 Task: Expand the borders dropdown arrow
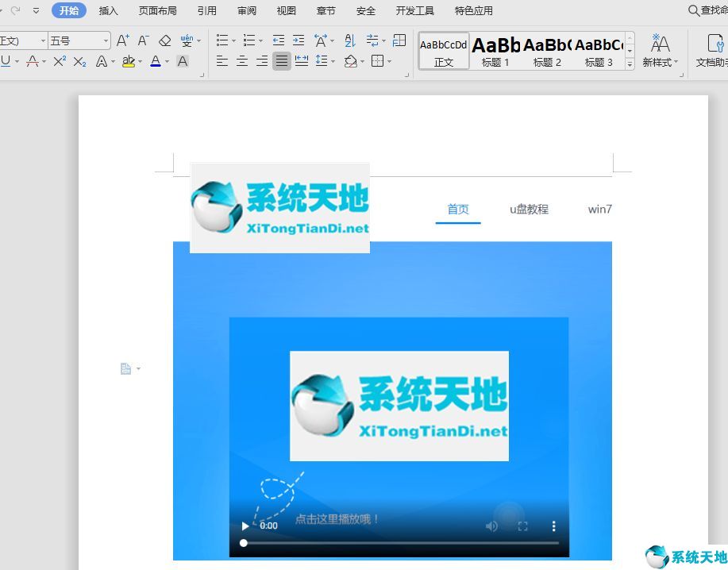coord(390,61)
